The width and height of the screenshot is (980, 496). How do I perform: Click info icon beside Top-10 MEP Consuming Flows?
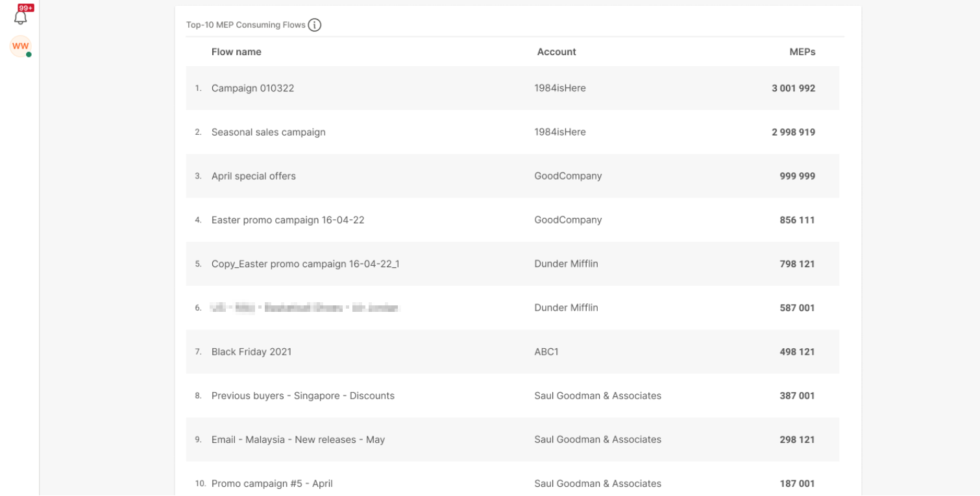[315, 25]
